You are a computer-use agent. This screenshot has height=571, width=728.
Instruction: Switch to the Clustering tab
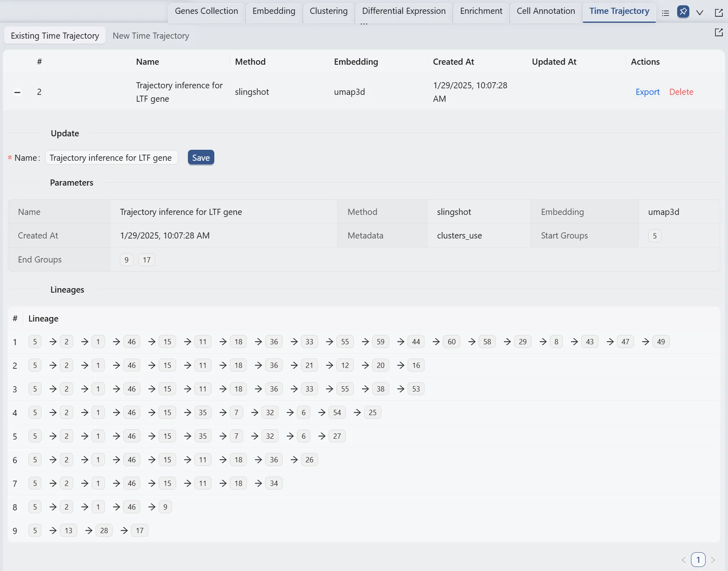click(328, 11)
